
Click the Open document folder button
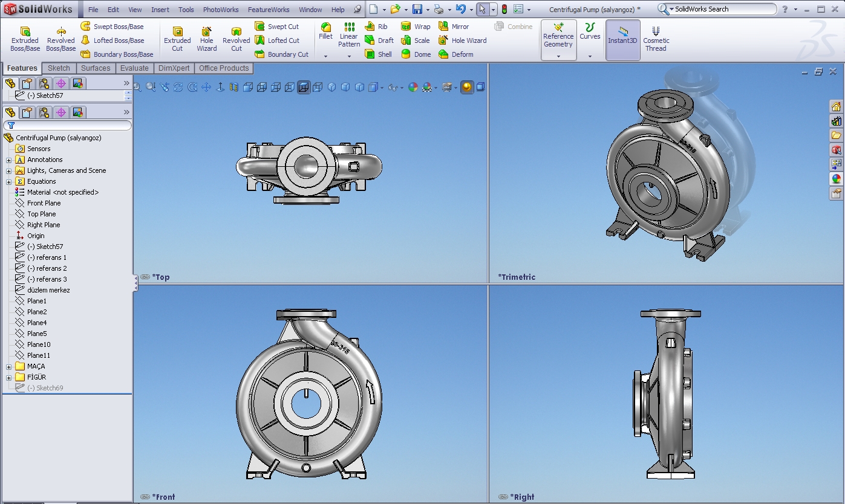[x=395, y=9]
